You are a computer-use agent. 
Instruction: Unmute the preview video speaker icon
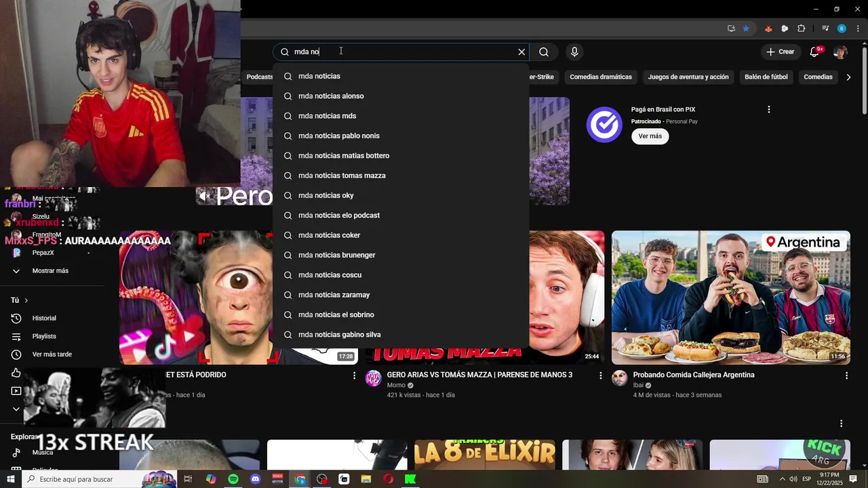[205, 196]
